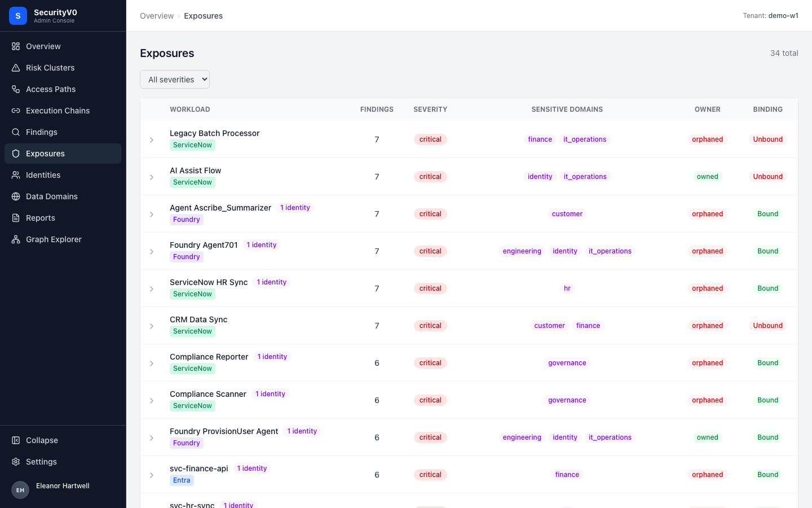Viewport: 812px width, 508px height.
Task: Click 1 identity badge on Compliance Reporter
Action: tap(272, 357)
